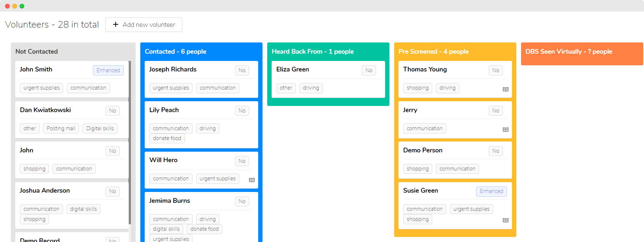Click the Enhanced badge on Susie Green
Screen dimensions: 644x242
click(491, 191)
